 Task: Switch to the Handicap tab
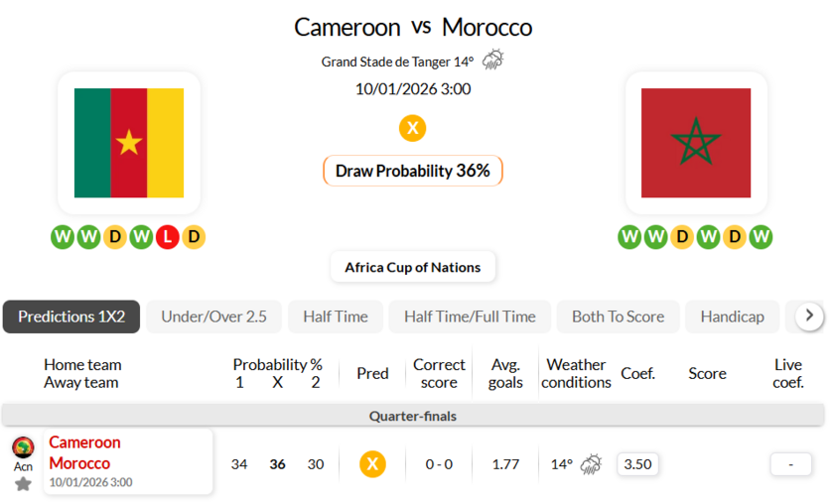732,316
